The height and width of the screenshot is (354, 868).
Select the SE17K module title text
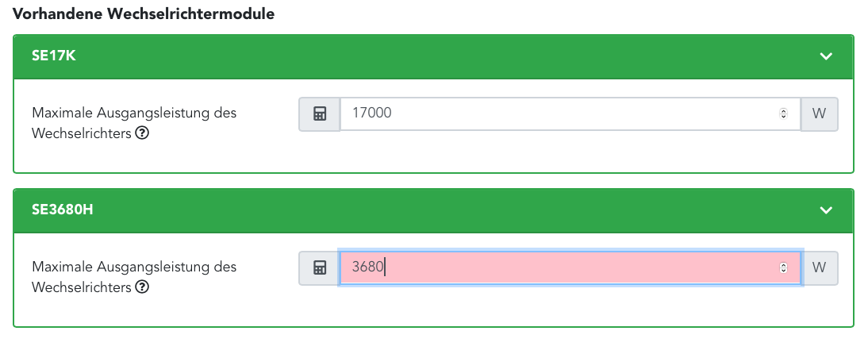click(54, 56)
